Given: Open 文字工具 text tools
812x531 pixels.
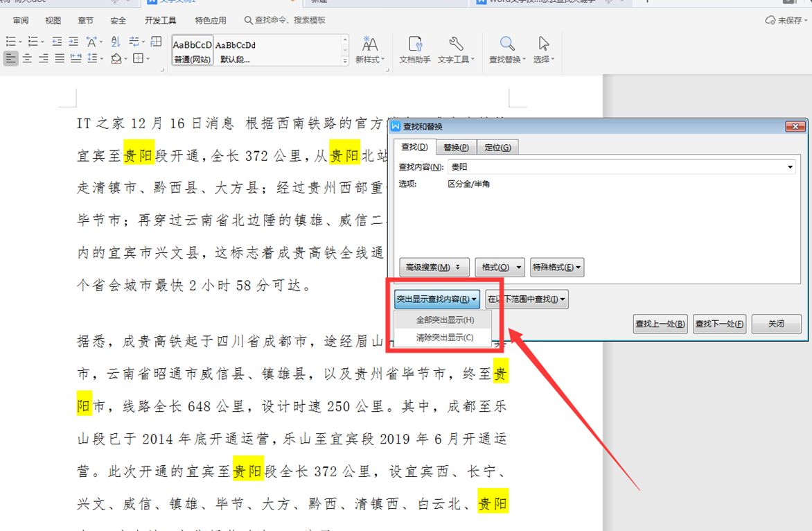Looking at the screenshot, I should click(456, 50).
